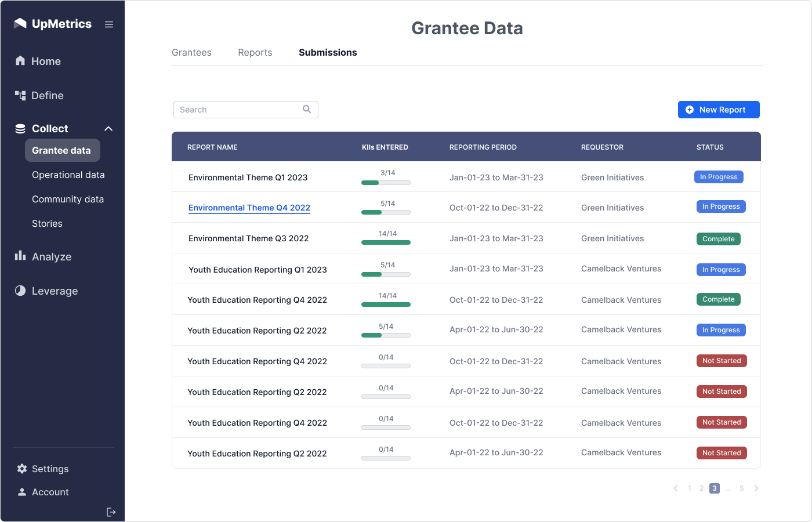Toggle the hamburger menu icon in sidebar
Viewport: 812px width, 522px height.
pyautogui.click(x=109, y=24)
